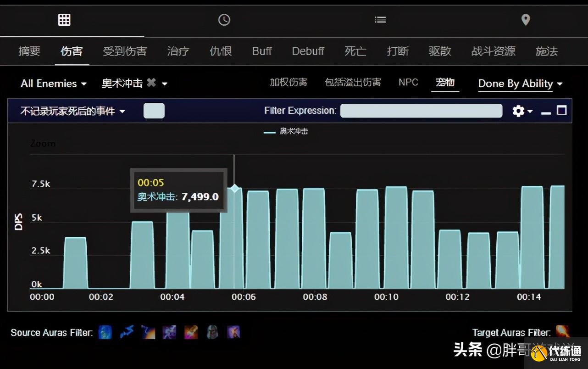Image resolution: width=588 pixels, height=369 pixels.
Task: Toggle the 宠物 (pets) option
Action: (445, 82)
